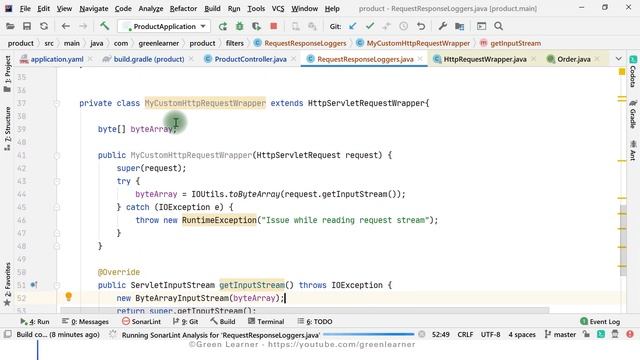Image resolution: width=640 pixels, height=360 pixels.
Task: Collapse the try block fold at line 43
Action: click(57, 181)
